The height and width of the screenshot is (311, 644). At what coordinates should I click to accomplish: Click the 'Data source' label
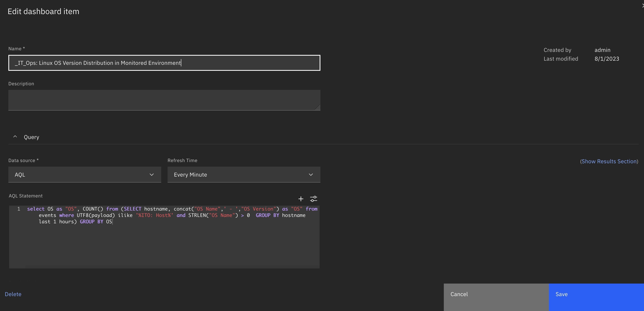[x=22, y=160]
